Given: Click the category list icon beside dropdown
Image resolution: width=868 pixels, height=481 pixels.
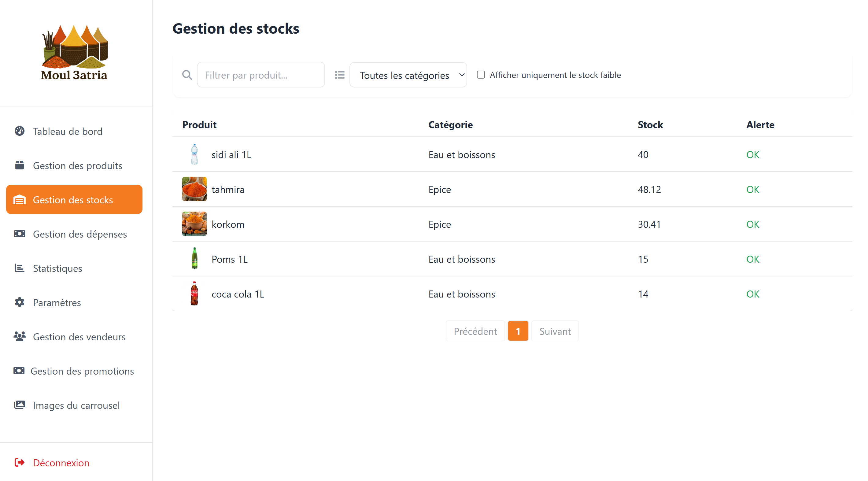Looking at the screenshot, I should pos(340,75).
